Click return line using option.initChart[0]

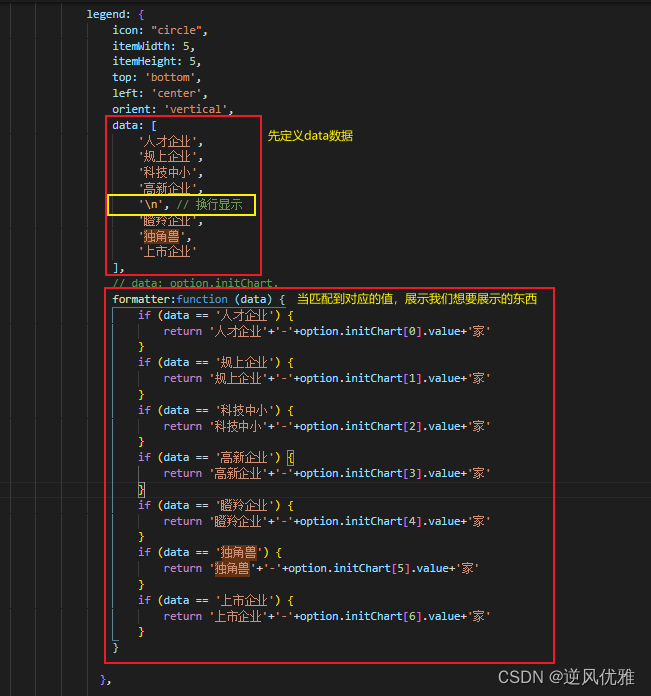coord(327,332)
